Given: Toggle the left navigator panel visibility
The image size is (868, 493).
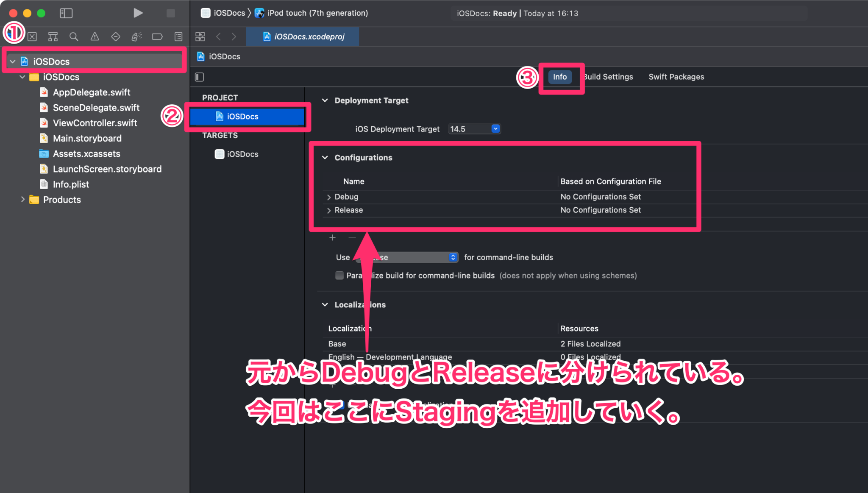Looking at the screenshot, I should coord(66,13).
